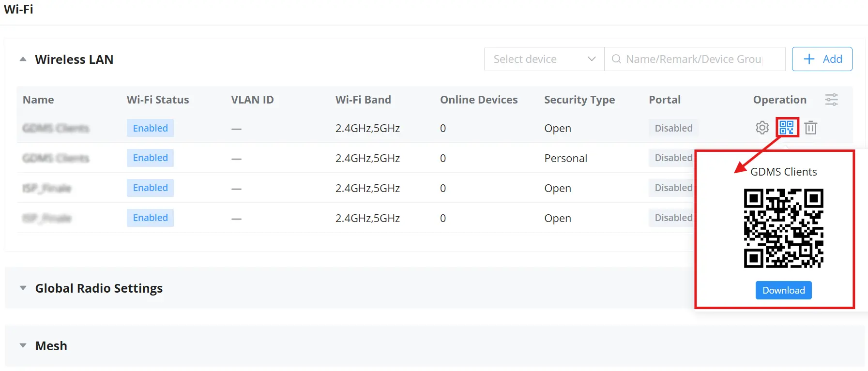
Task: Expand Global Radio Settings section
Action: [23, 288]
